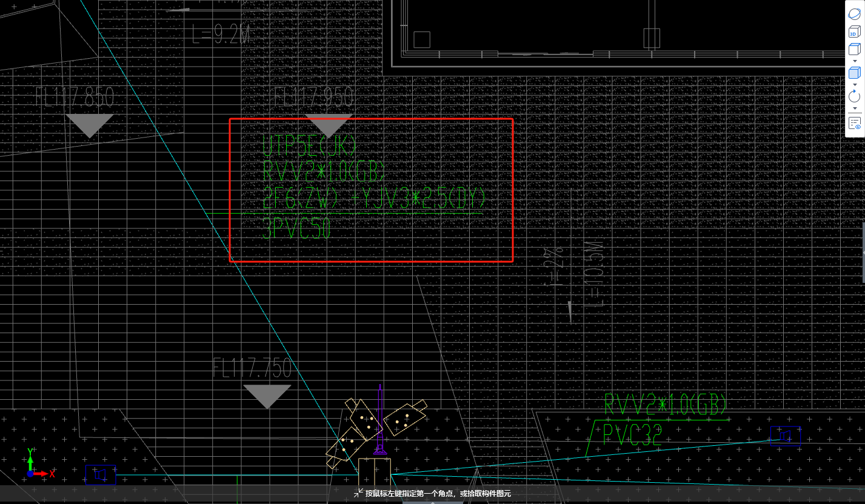
Task: Expand dropdown under shaded cube icon
Action: coord(855,85)
